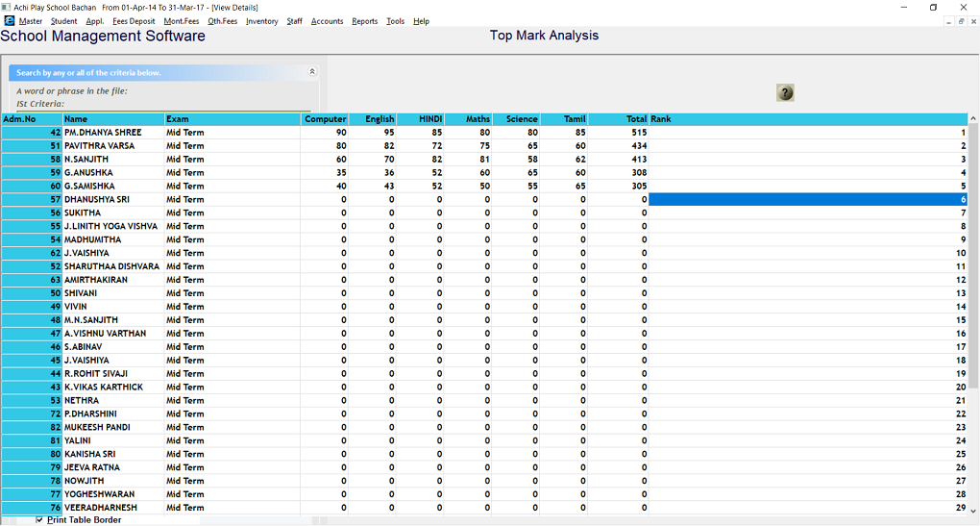Restore the inner child window
980x526 pixels.
[x=960, y=21]
